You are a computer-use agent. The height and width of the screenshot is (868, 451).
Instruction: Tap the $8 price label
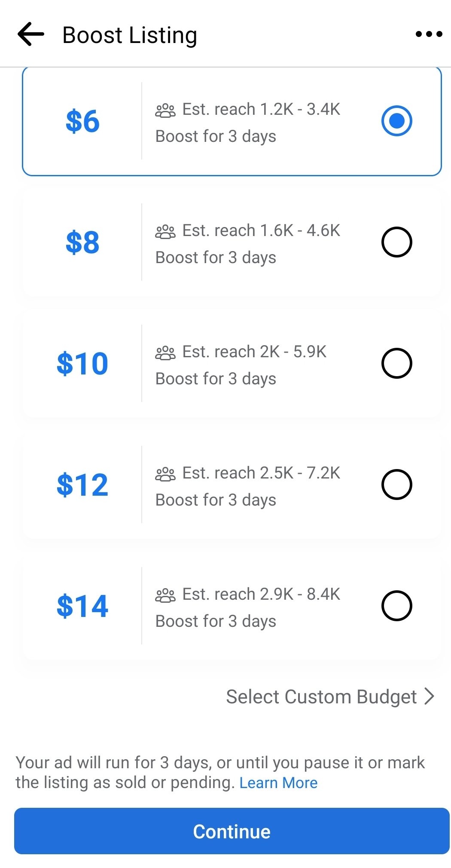tap(82, 242)
